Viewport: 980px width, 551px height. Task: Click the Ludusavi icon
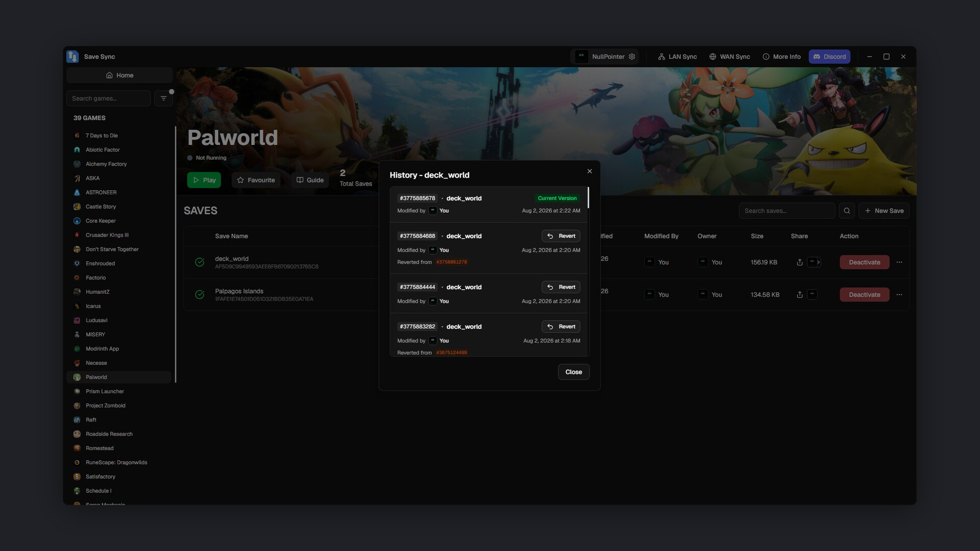pyautogui.click(x=77, y=321)
